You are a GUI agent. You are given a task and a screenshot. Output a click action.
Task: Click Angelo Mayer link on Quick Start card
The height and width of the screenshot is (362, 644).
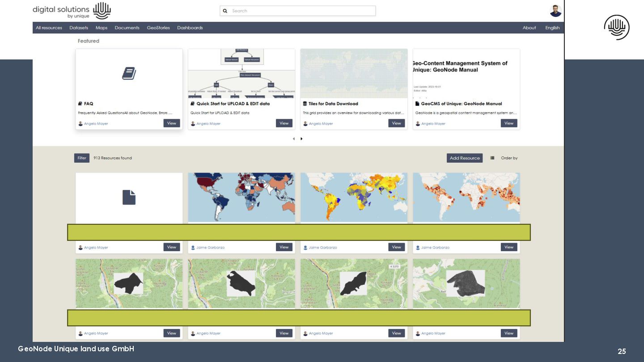208,124
